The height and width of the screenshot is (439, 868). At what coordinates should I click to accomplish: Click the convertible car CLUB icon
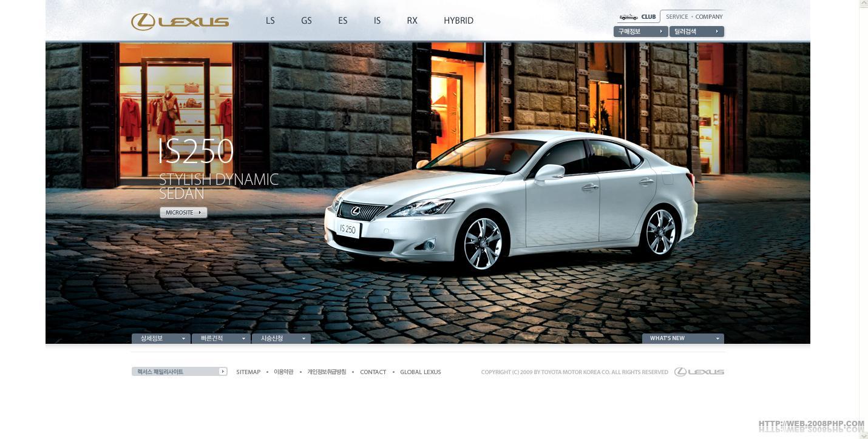point(628,17)
